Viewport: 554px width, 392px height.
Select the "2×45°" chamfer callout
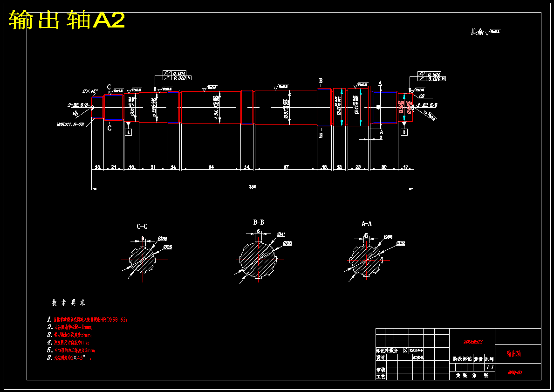(x=90, y=91)
